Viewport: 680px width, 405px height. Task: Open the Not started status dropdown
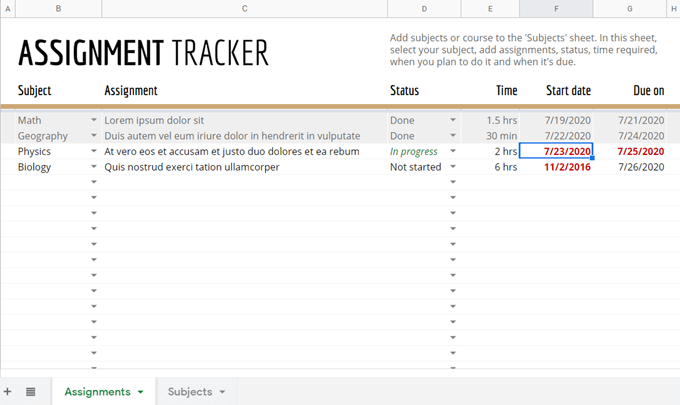pyautogui.click(x=453, y=167)
